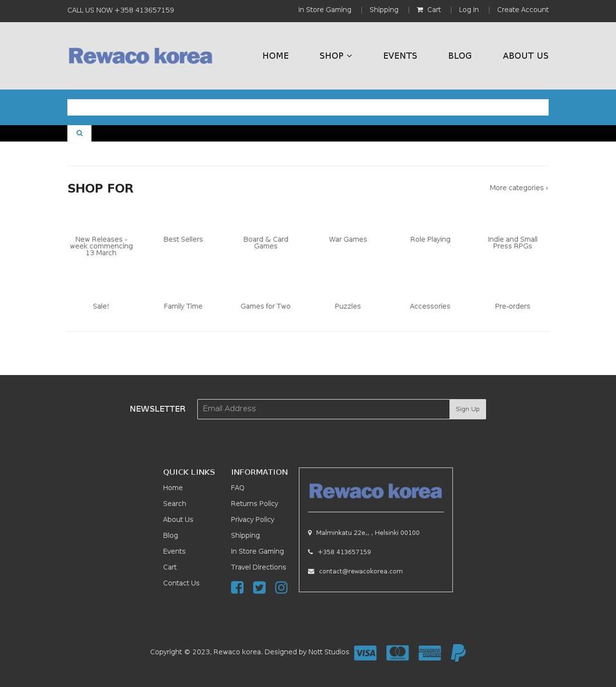Open Indie and Small Press RPGs

pyautogui.click(x=512, y=242)
